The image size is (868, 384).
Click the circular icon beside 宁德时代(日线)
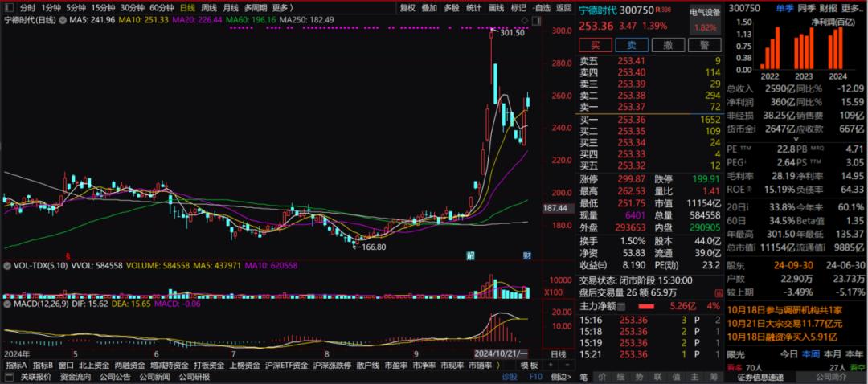coord(62,19)
